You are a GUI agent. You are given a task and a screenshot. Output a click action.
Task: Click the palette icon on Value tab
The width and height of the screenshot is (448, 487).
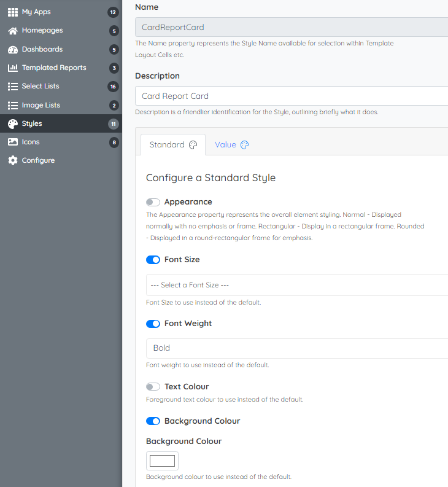pyautogui.click(x=245, y=145)
